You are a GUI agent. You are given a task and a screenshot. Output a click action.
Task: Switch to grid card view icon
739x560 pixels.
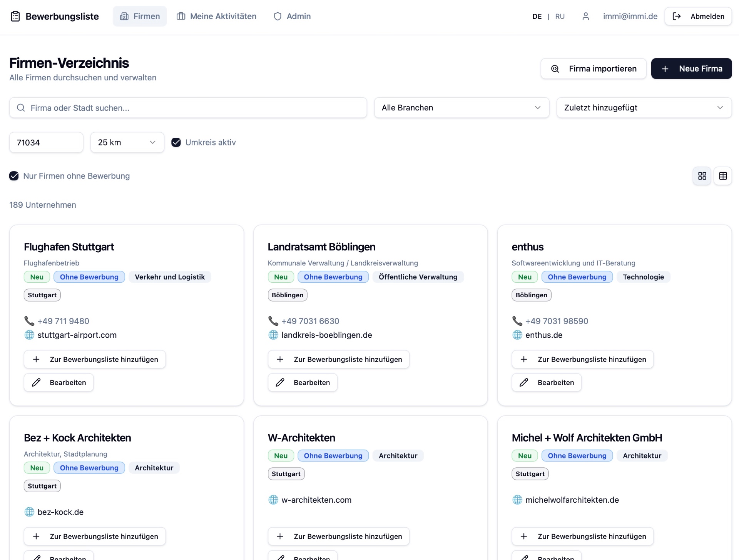[702, 176]
